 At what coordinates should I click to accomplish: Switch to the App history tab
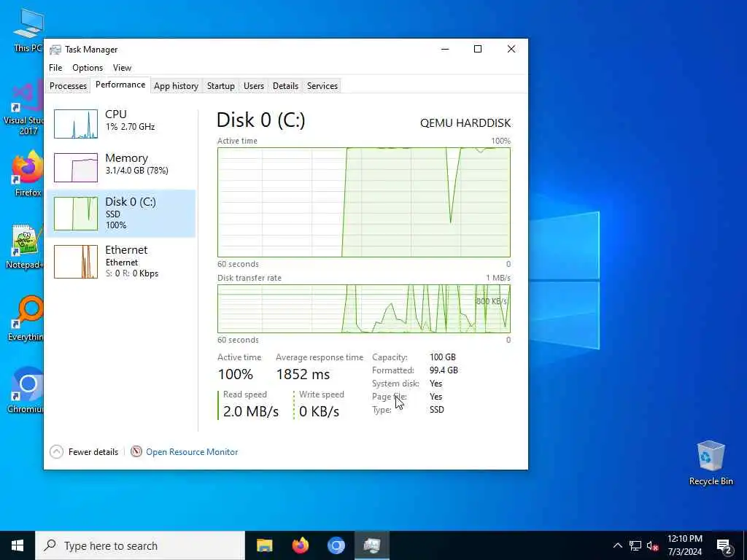(176, 86)
